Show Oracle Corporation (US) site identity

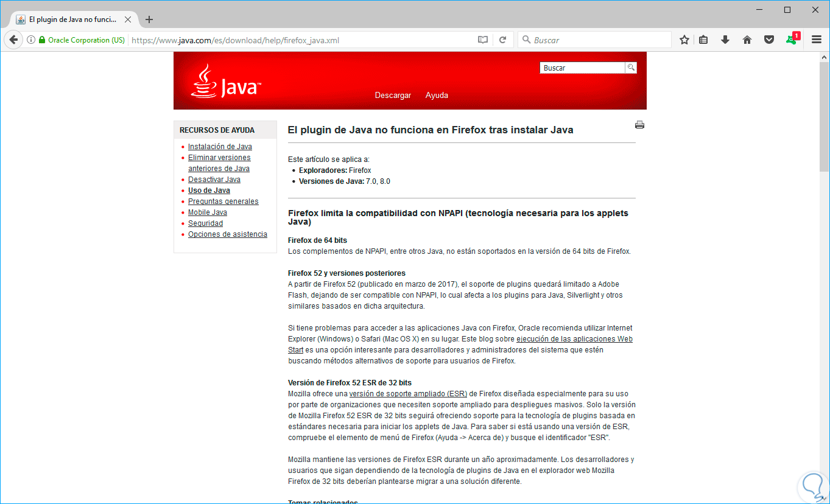[82, 40]
